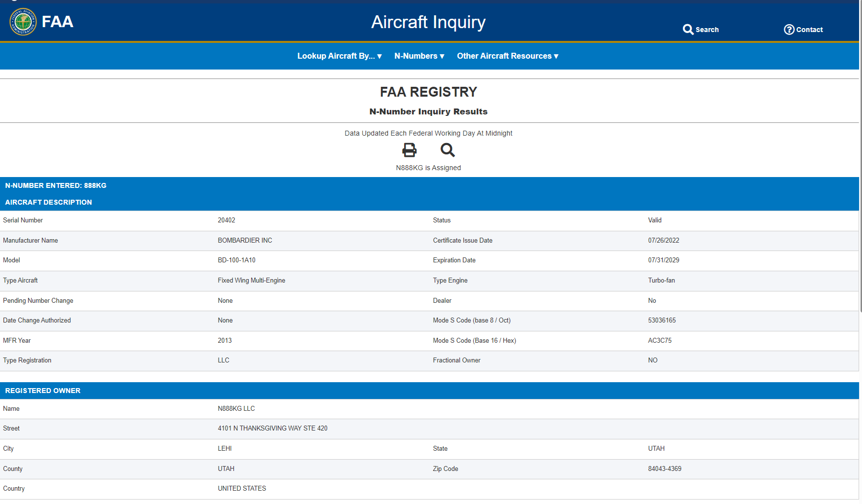Click N-NUMBER ENTERED: 888KG header
Image resolution: width=862 pixels, height=504 pixels.
(x=56, y=185)
